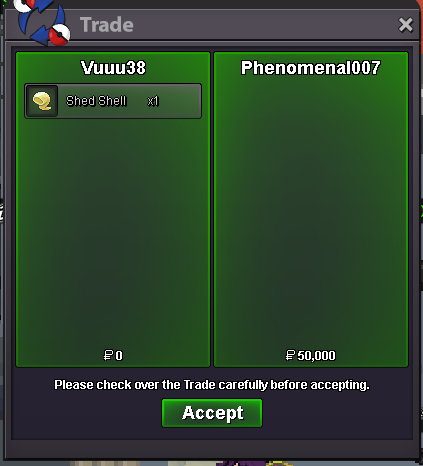Close the Trade window
Image resolution: width=423 pixels, height=466 pixels.
[406, 25]
